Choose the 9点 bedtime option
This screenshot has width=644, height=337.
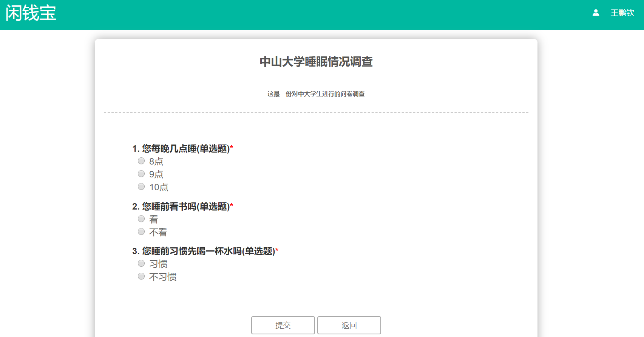click(141, 174)
